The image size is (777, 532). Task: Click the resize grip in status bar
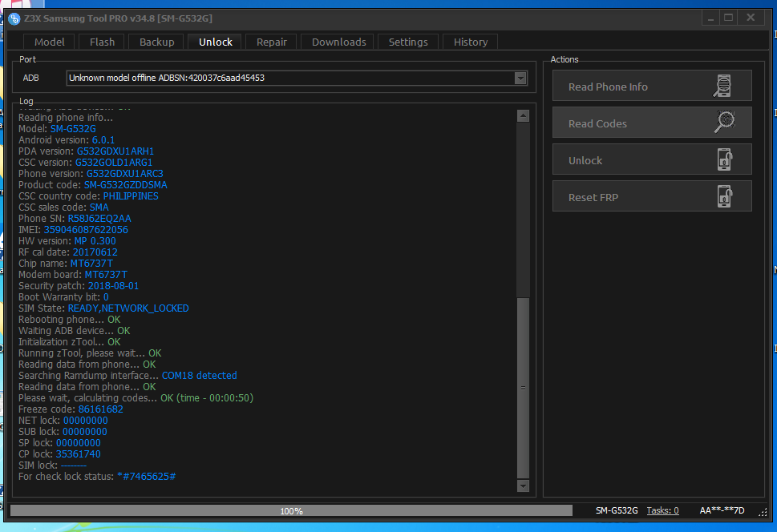click(x=763, y=512)
